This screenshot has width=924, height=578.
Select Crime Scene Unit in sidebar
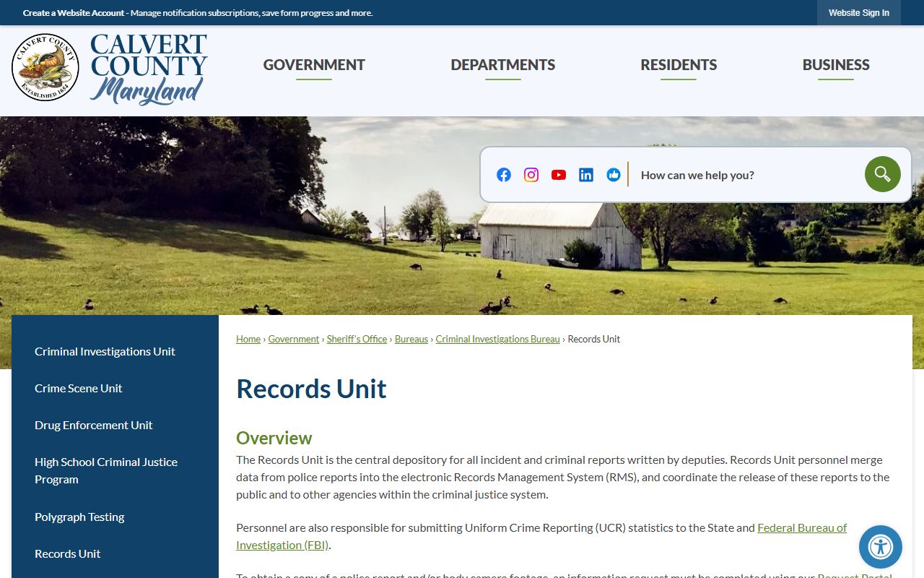click(x=79, y=388)
